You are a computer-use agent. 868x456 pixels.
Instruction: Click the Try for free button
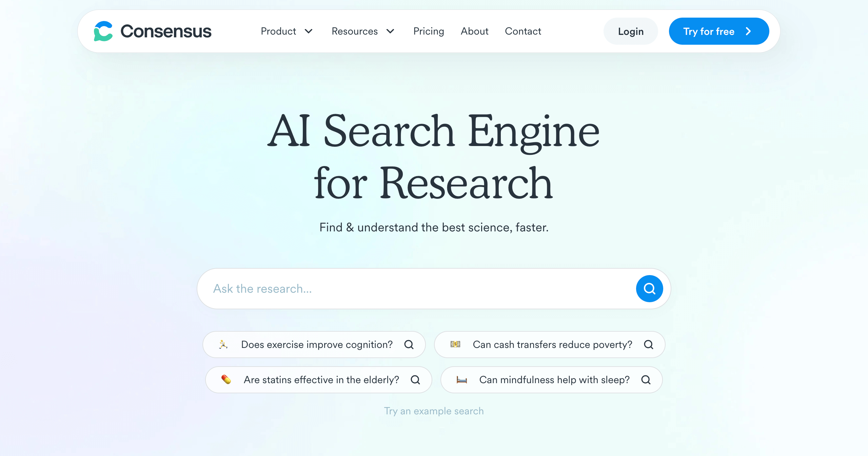point(719,31)
